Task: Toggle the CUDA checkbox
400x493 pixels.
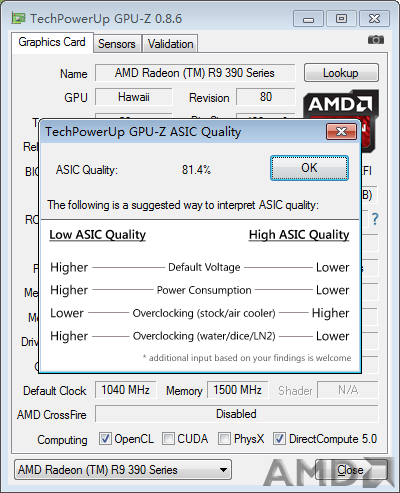Action: click(168, 439)
